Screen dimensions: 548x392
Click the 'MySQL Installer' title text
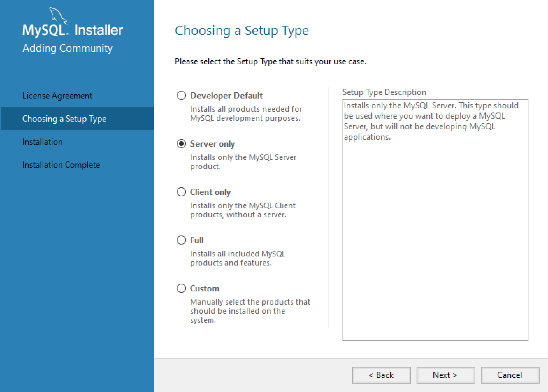[73, 30]
